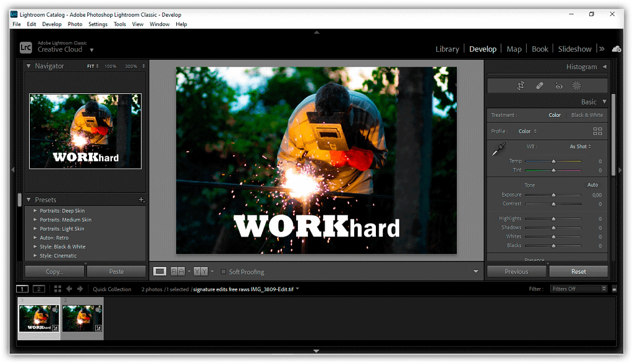This screenshot has height=364, width=633.
Task: Switch to the Map module
Action: 514,49
